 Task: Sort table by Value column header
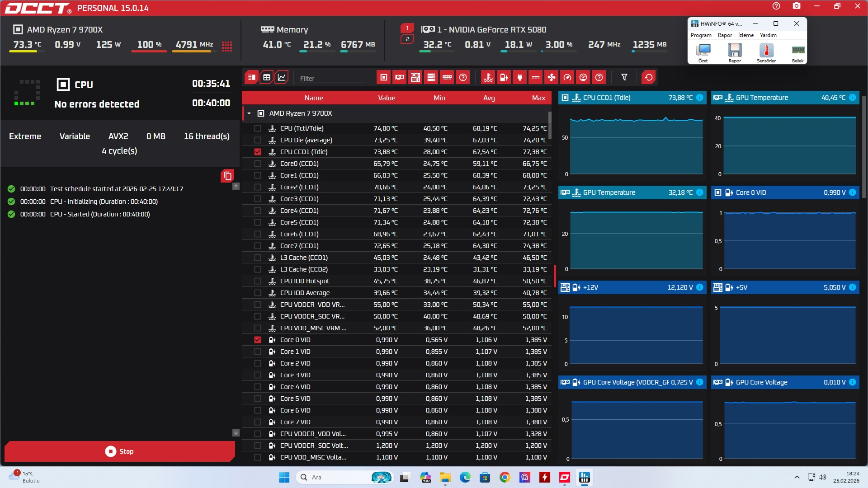pos(387,98)
